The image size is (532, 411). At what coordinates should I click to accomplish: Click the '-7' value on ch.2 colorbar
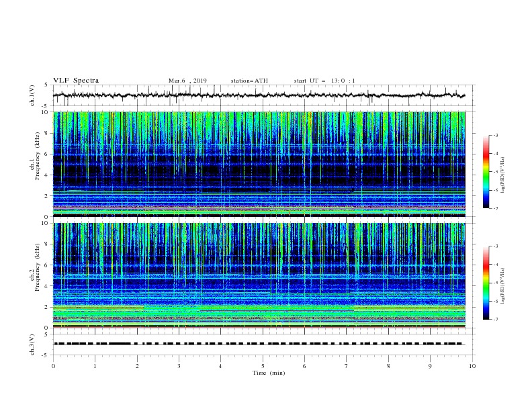495,319
